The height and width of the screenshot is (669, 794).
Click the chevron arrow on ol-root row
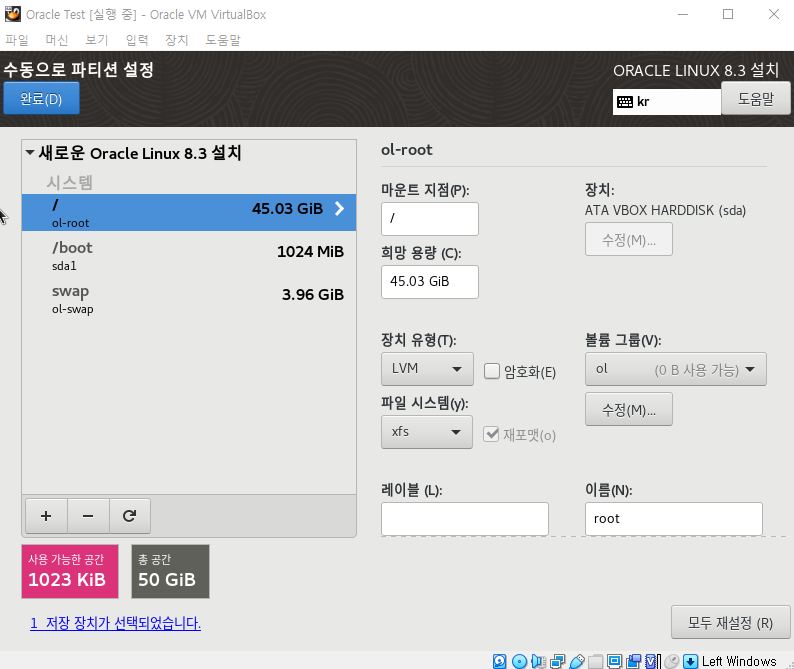pos(340,208)
